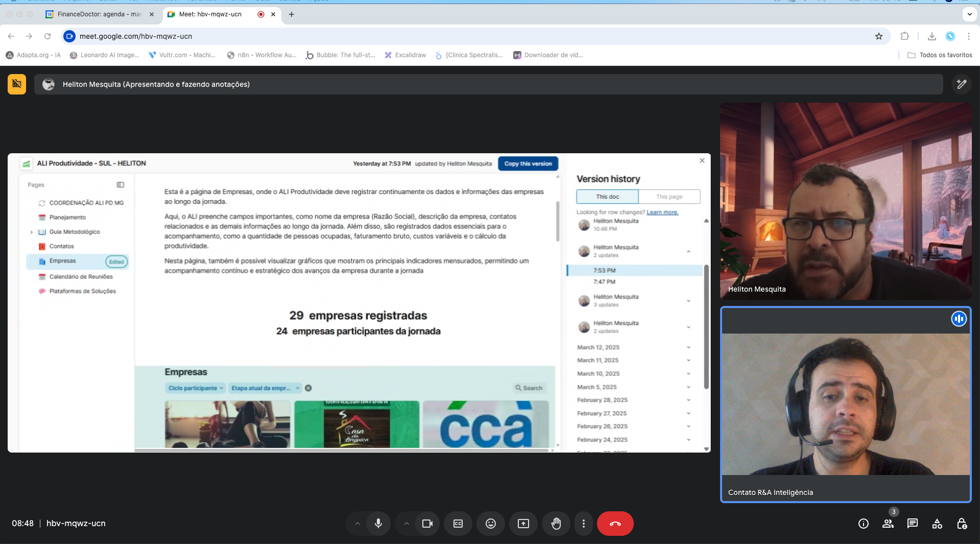The image size is (980, 544).
Task: Toggle closed captions in Meet
Action: pyautogui.click(x=458, y=524)
